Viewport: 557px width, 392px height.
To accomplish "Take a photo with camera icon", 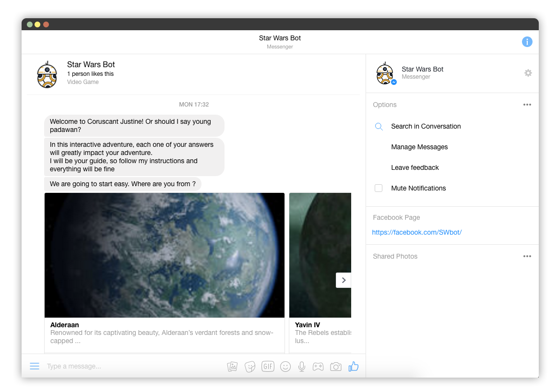I will tap(335, 367).
